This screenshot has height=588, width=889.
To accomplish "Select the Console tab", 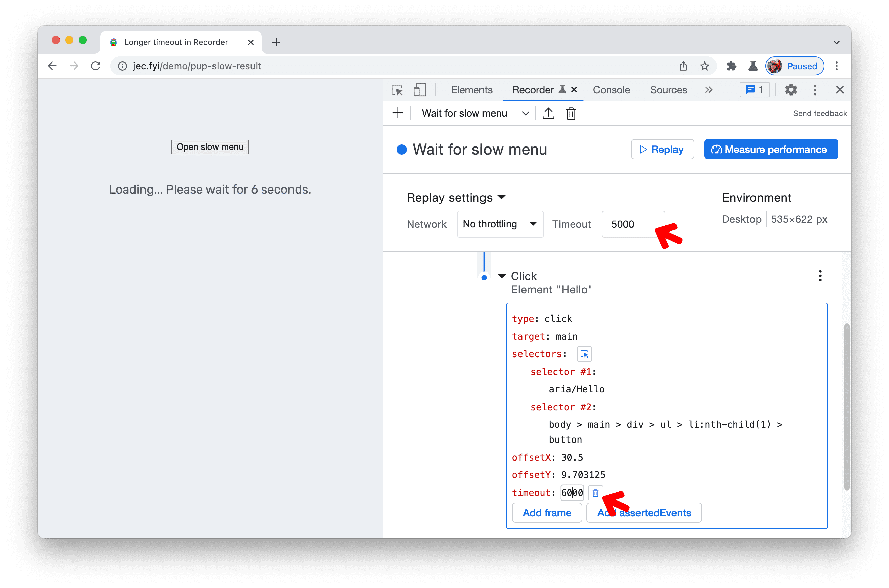I will (x=609, y=89).
